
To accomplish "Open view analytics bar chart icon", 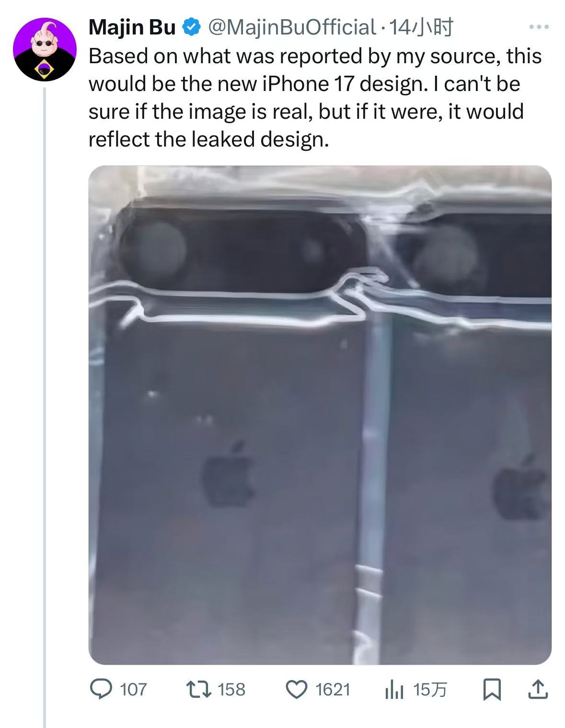I will tap(394, 690).
